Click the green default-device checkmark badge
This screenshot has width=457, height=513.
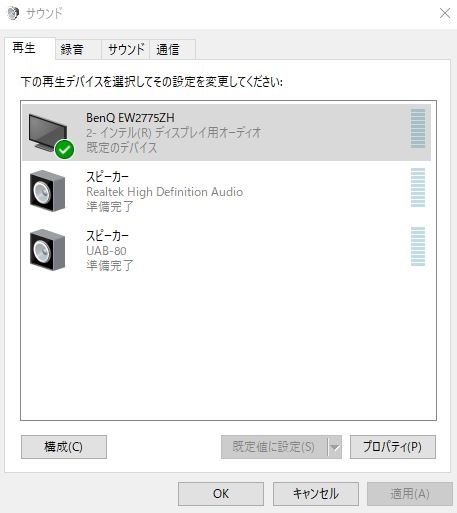coord(64,150)
